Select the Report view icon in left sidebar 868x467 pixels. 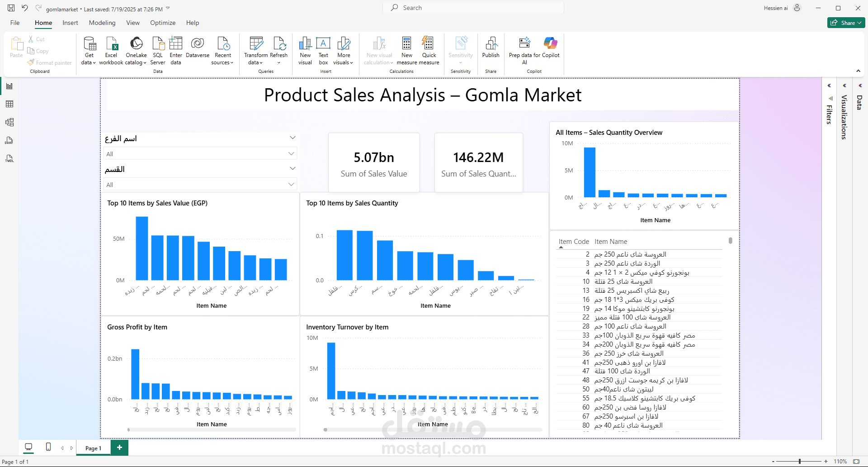coord(9,86)
